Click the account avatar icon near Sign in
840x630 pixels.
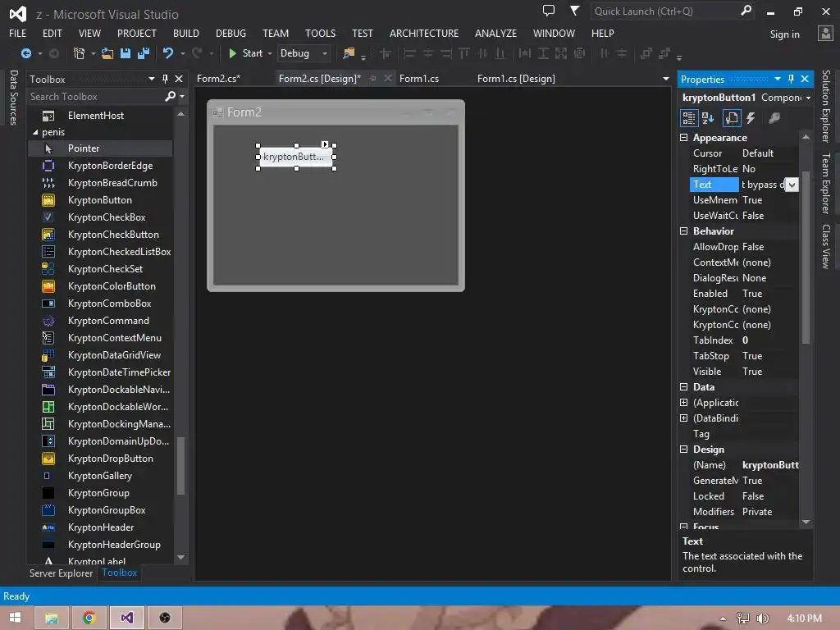tap(825, 33)
